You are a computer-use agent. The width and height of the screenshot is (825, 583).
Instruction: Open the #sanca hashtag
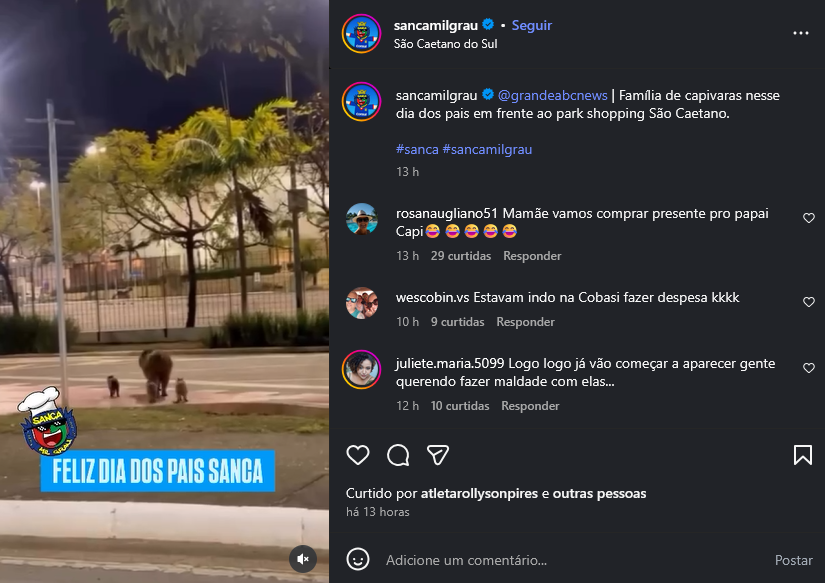[417, 149]
